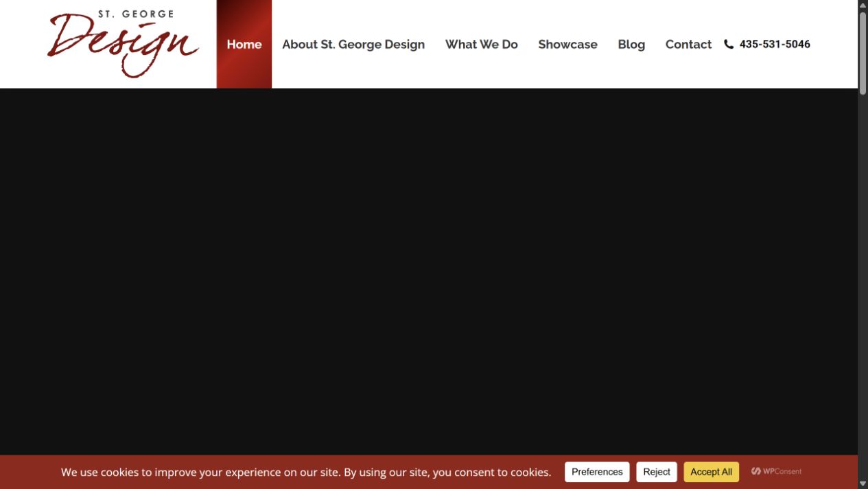The width and height of the screenshot is (868, 489).
Task: Go to About St. George Design page
Action: click(x=353, y=44)
